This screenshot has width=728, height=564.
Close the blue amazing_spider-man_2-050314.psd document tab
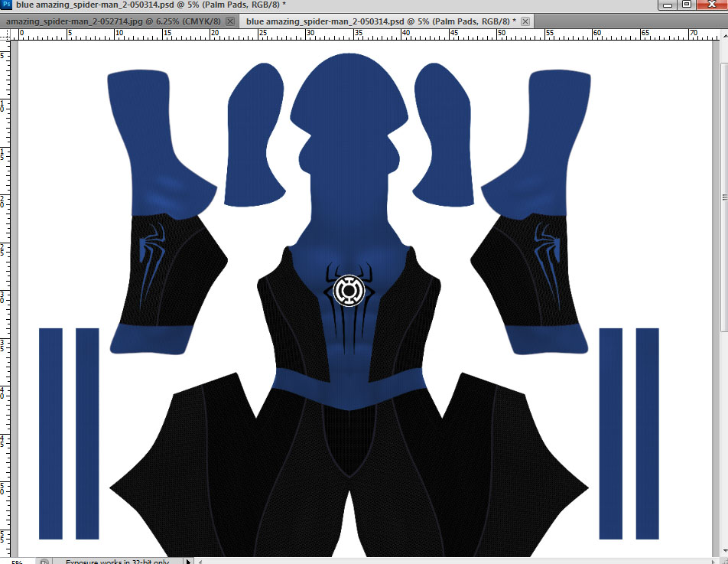525,21
